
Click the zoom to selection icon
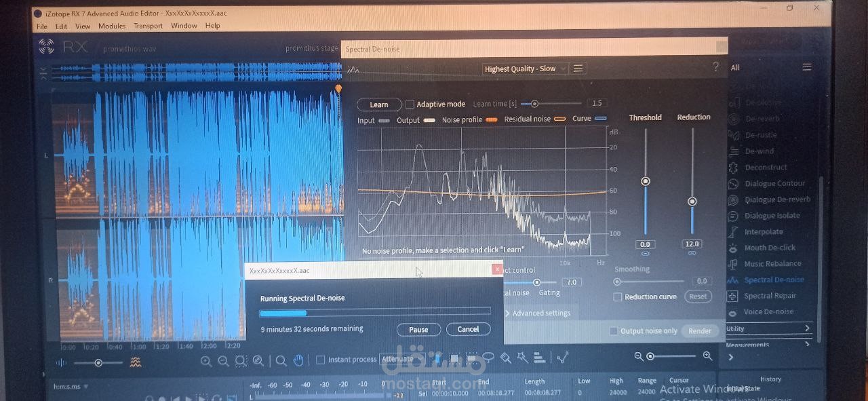click(x=241, y=362)
